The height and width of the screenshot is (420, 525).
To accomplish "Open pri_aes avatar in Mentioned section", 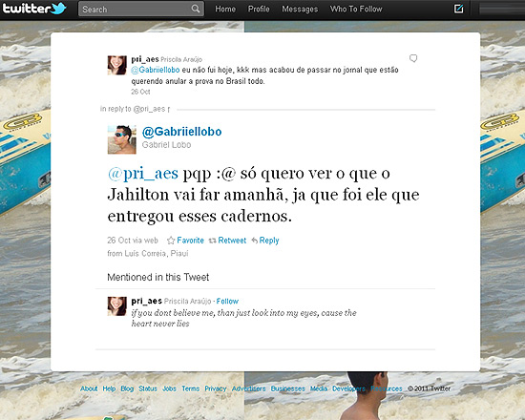I will (x=117, y=306).
